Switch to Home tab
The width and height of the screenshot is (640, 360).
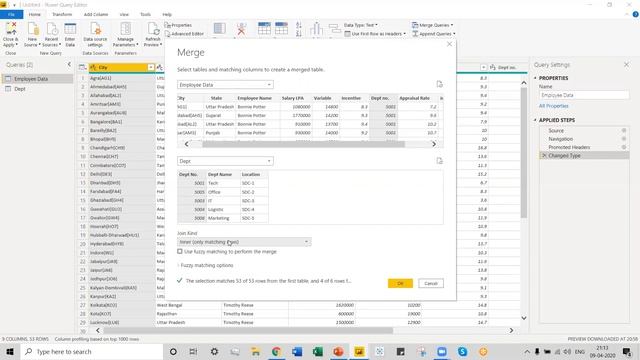tap(35, 14)
